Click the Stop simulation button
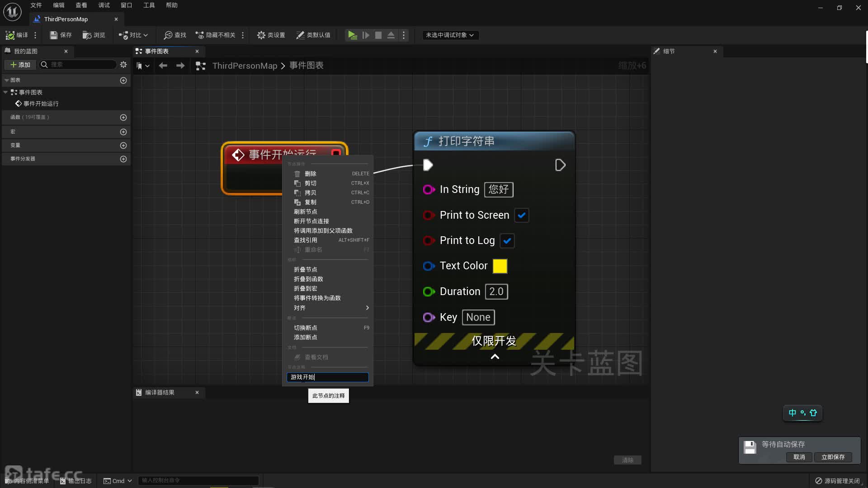Screen dimensions: 868x488 (x=378, y=35)
